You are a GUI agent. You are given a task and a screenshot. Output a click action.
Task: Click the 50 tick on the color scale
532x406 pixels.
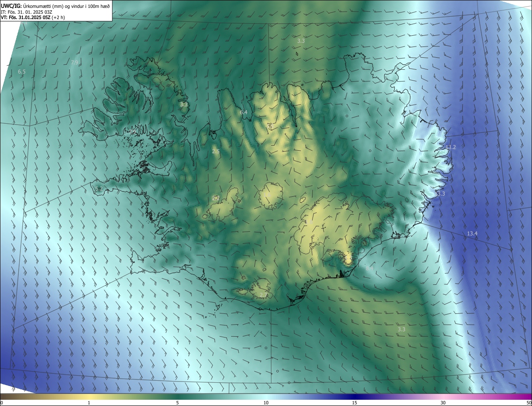click(529, 403)
